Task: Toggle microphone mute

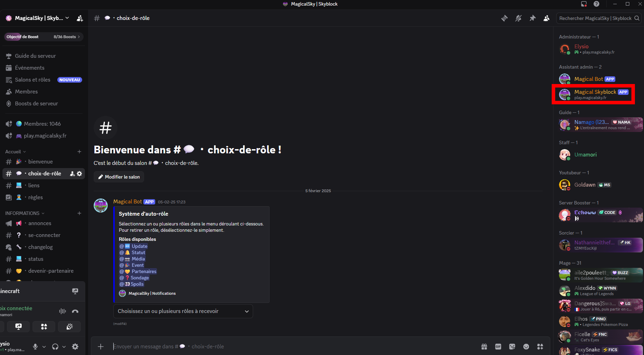Action: point(35,347)
